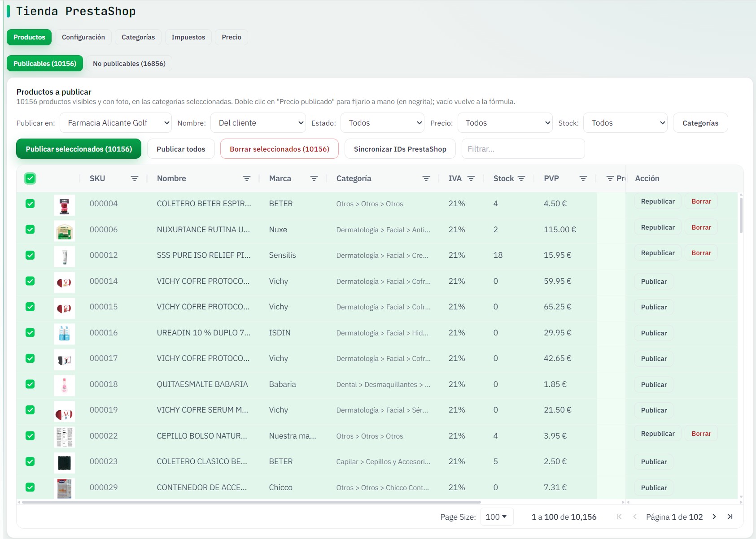Open the Precio tab
756x539 pixels.
[232, 37]
